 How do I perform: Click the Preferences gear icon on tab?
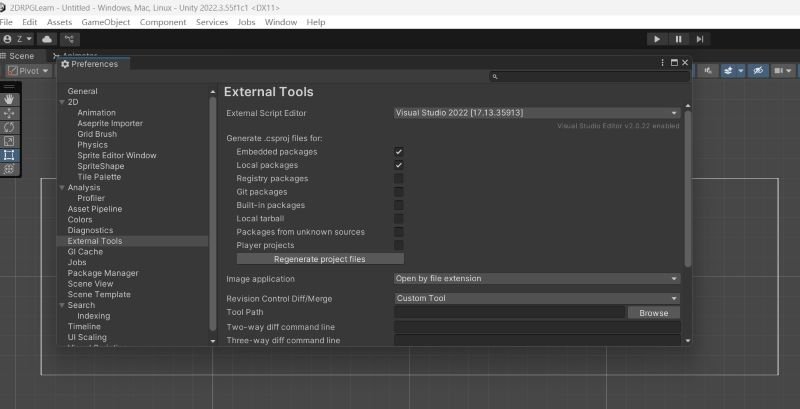click(x=65, y=64)
